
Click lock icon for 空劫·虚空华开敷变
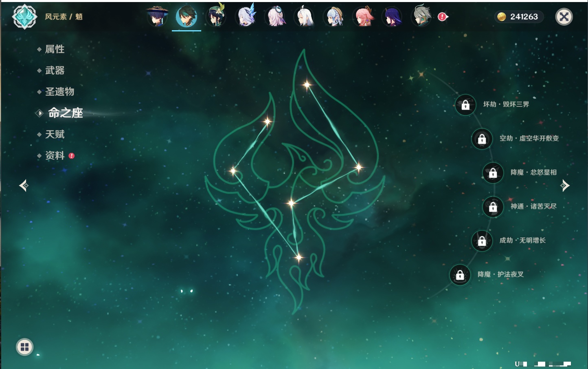coord(482,139)
